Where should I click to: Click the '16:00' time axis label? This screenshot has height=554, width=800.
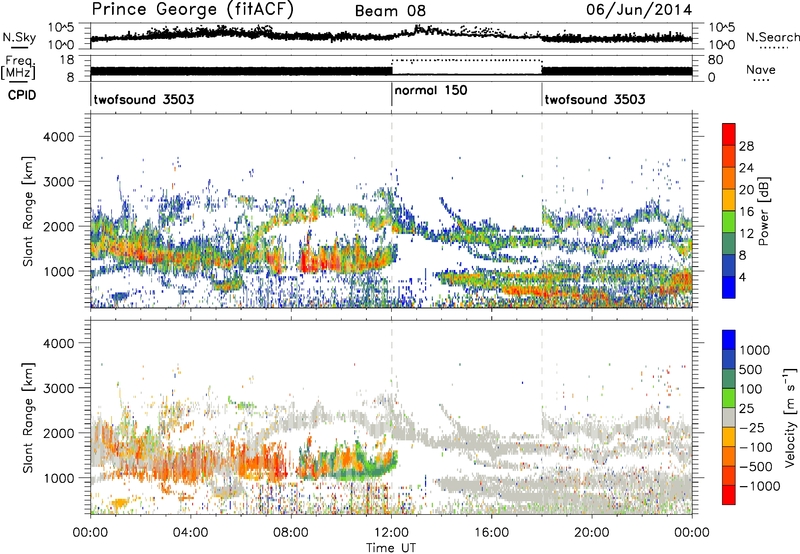click(492, 532)
